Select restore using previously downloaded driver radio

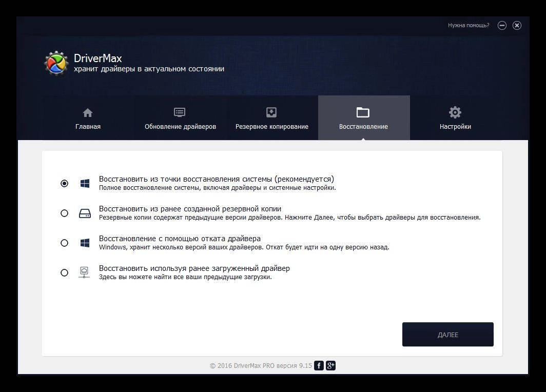click(65, 272)
